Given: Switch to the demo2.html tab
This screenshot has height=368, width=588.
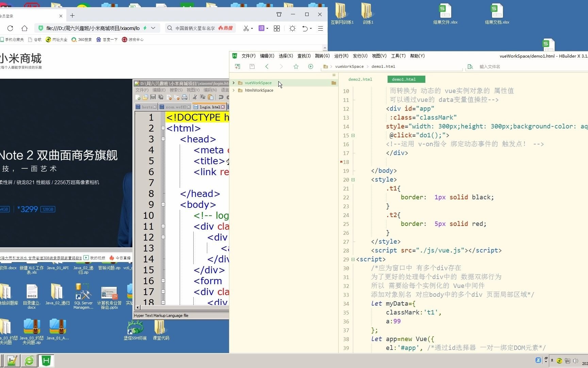Looking at the screenshot, I should (x=360, y=79).
